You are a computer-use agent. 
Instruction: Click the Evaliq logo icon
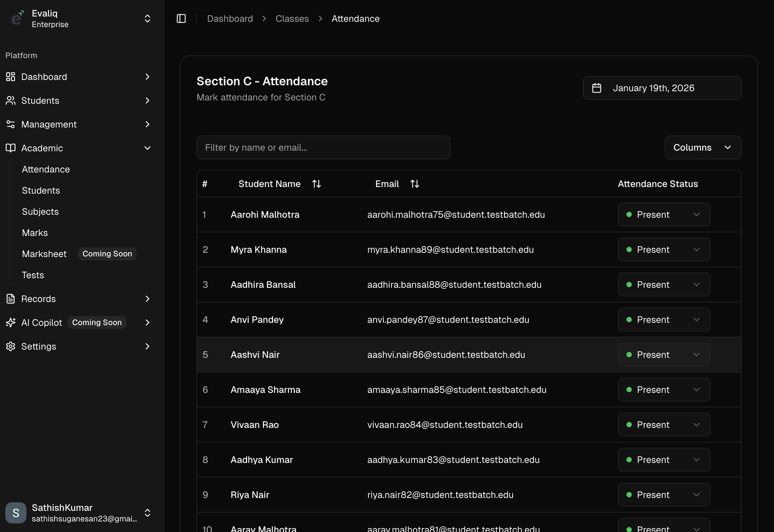click(x=17, y=18)
